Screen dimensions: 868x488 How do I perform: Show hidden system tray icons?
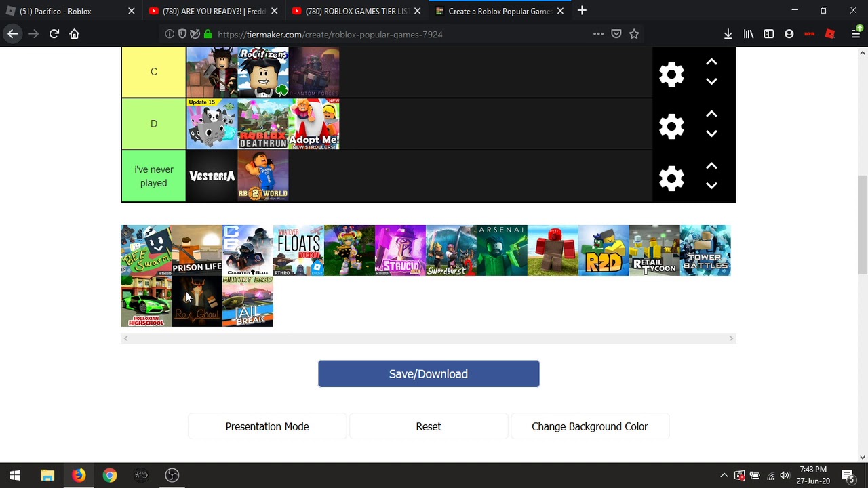[724, 475]
